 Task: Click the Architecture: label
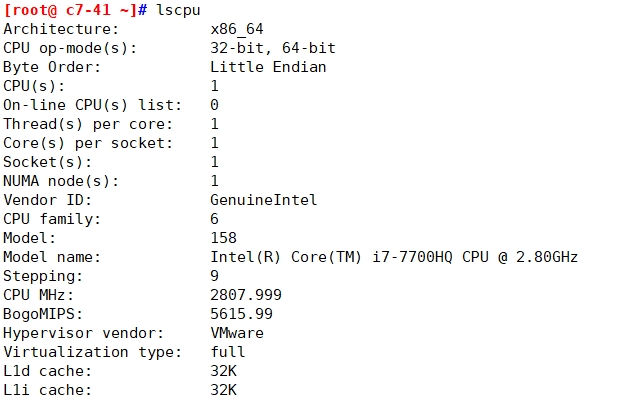pyautogui.click(x=61, y=29)
